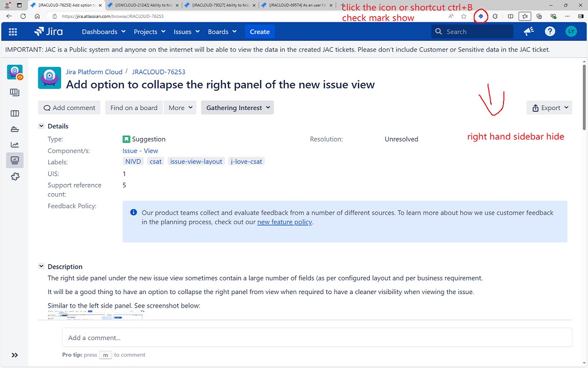Switch to the JRACLOUD-79327 browser tab
The width and height of the screenshot is (588, 368).
pyautogui.click(x=220, y=5)
